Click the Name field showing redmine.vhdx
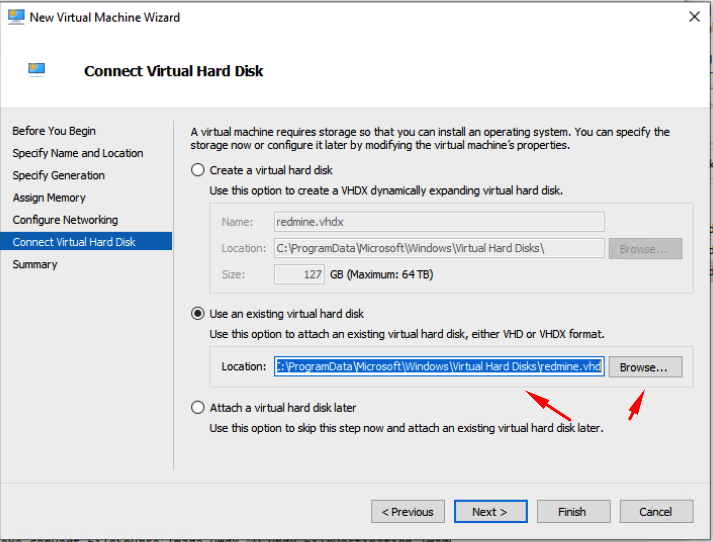The image size is (713, 542). coord(439,222)
